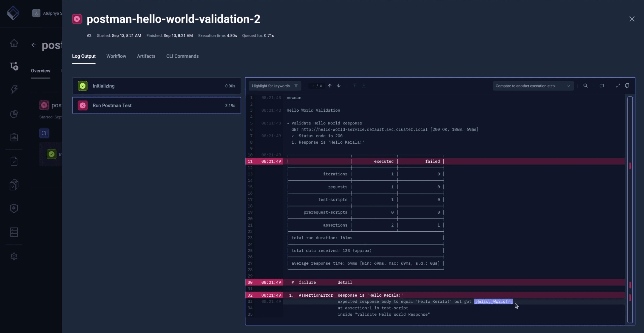Select the Overview tab in background page
Image resolution: width=644 pixels, height=333 pixels.
tap(40, 70)
